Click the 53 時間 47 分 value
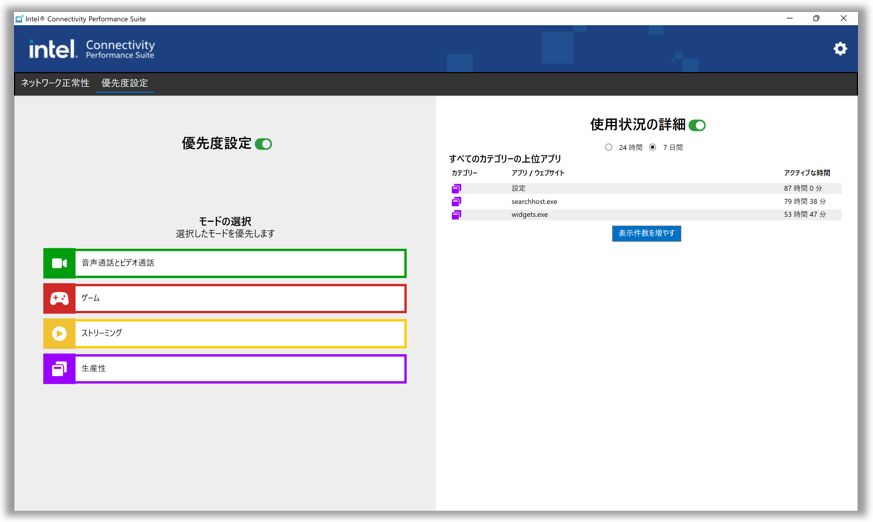 click(805, 214)
